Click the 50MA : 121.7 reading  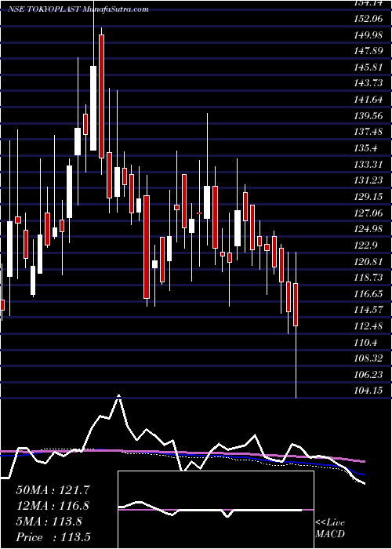click(x=55, y=490)
